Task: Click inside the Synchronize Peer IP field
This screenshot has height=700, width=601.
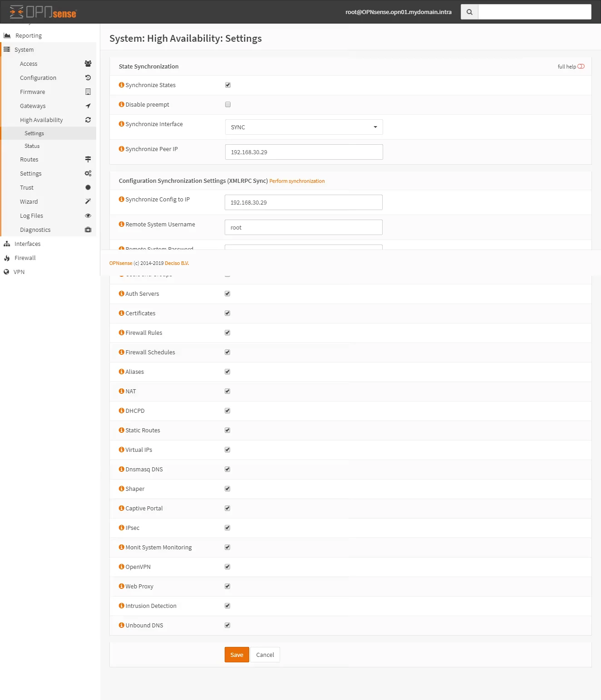Action: click(x=303, y=152)
